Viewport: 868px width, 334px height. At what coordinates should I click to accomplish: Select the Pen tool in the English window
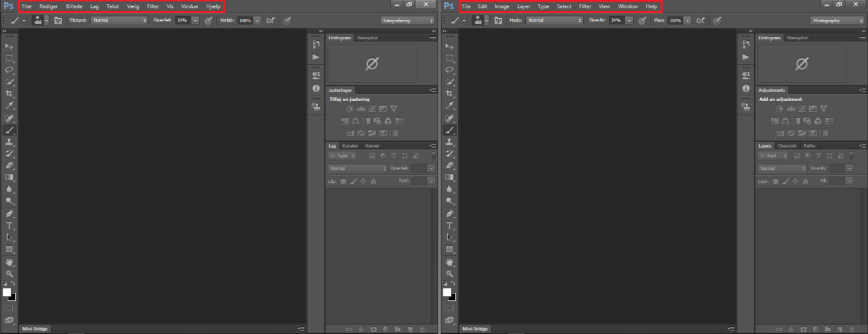[450, 213]
